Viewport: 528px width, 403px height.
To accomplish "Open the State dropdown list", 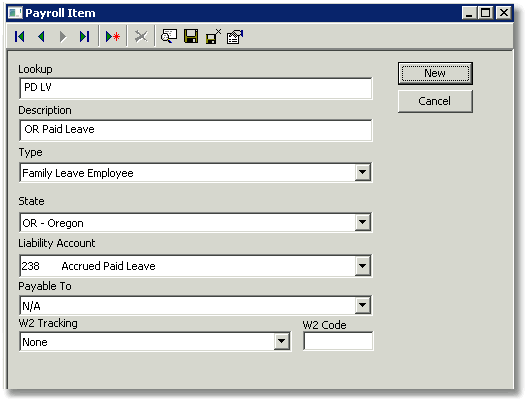I will tap(363, 222).
